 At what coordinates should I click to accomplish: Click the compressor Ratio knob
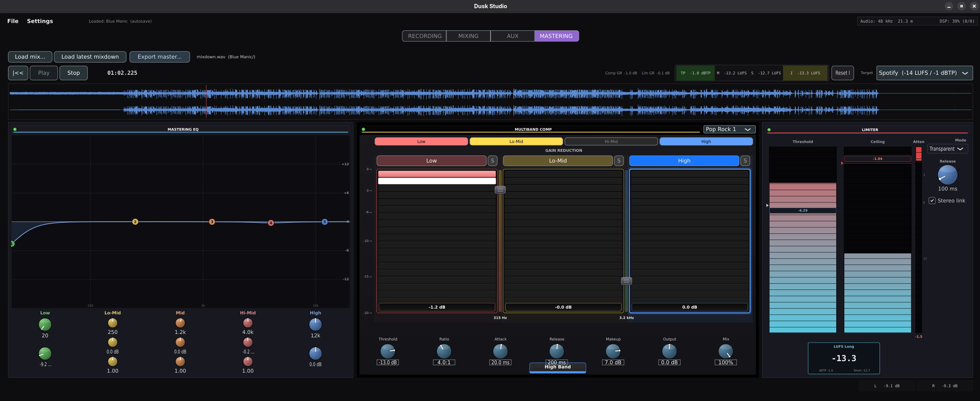[x=444, y=351]
